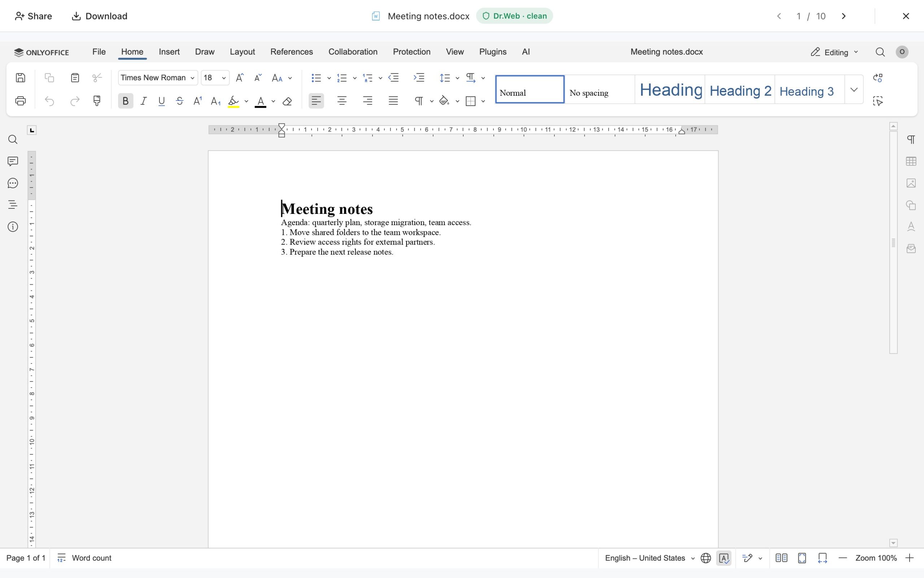Save the document with the save icon
The height and width of the screenshot is (578, 924).
click(21, 78)
